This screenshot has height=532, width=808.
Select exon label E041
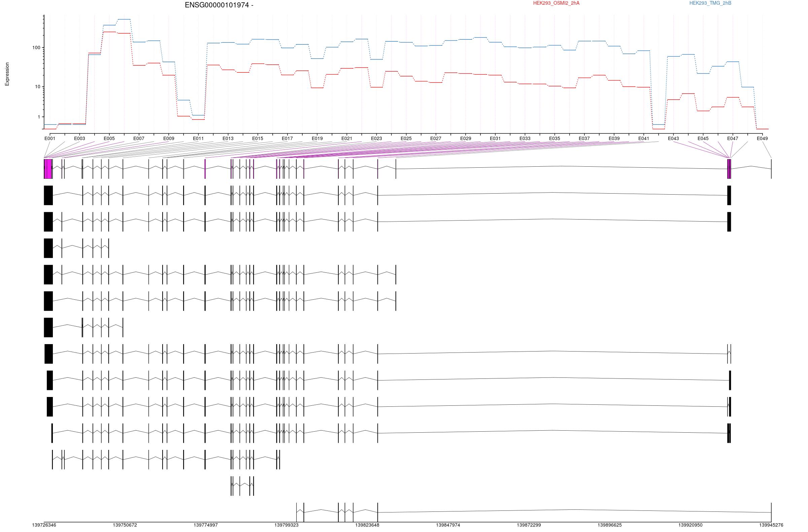click(x=644, y=138)
